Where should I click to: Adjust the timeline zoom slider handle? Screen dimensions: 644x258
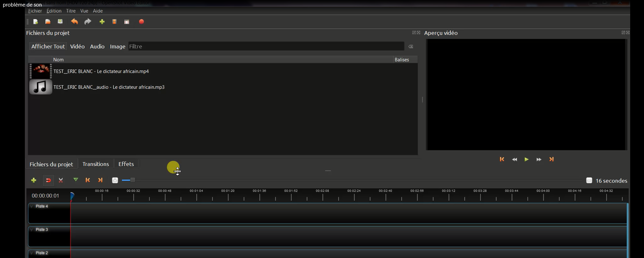[133, 180]
